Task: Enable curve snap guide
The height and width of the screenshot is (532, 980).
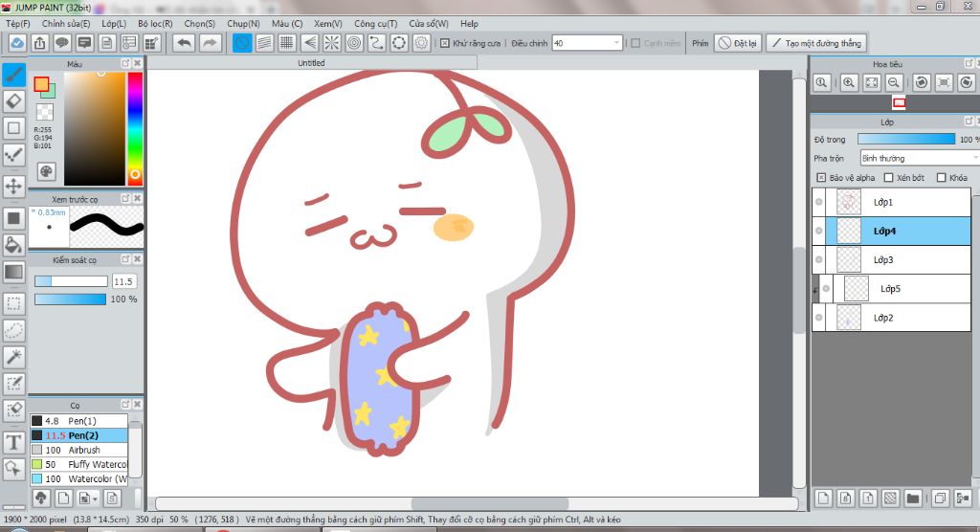Action: tap(376, 43)
